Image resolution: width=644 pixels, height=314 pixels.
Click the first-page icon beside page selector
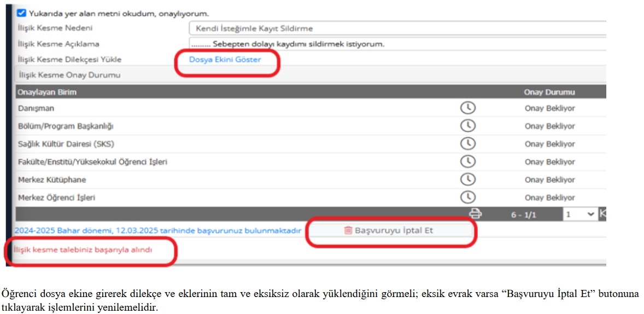[602, 214]
